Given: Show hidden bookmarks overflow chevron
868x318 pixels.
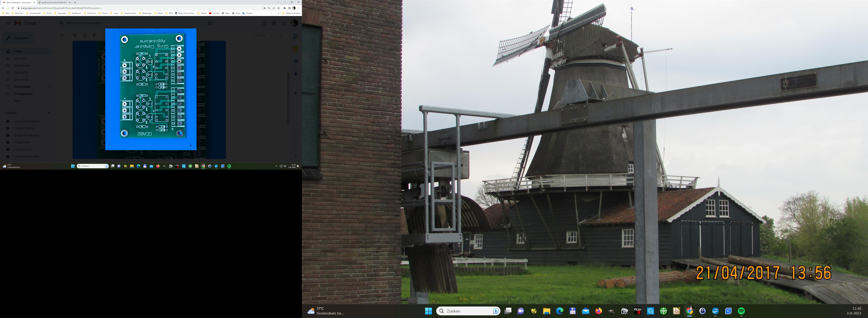Looking at the screenshot, I should (278, 13).
